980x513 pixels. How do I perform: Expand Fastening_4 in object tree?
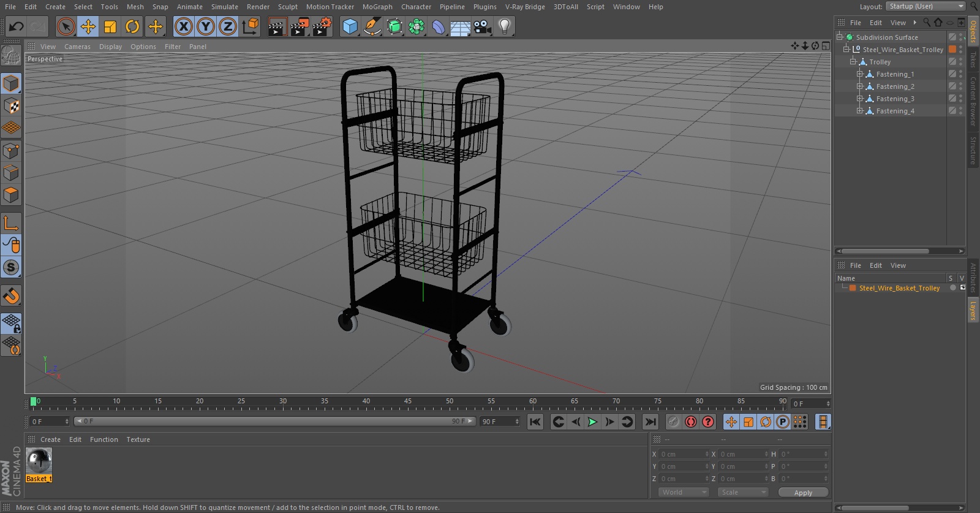[859, 111]
